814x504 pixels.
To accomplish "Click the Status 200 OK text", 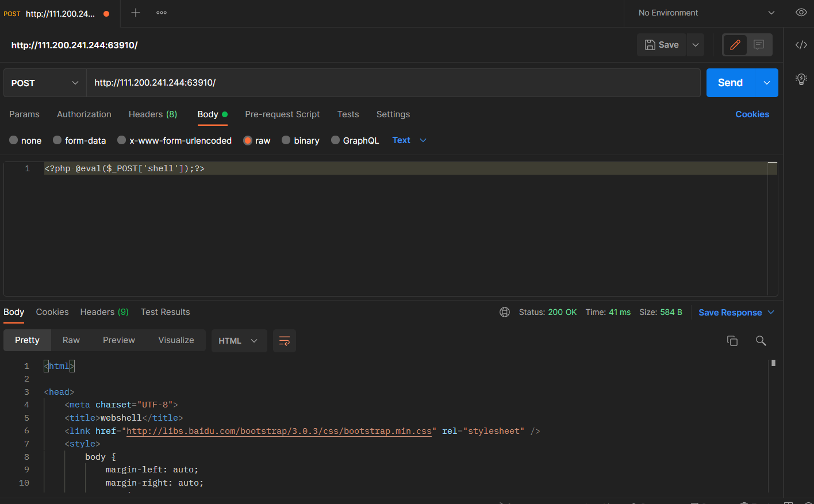I will [x=548, y=312].
